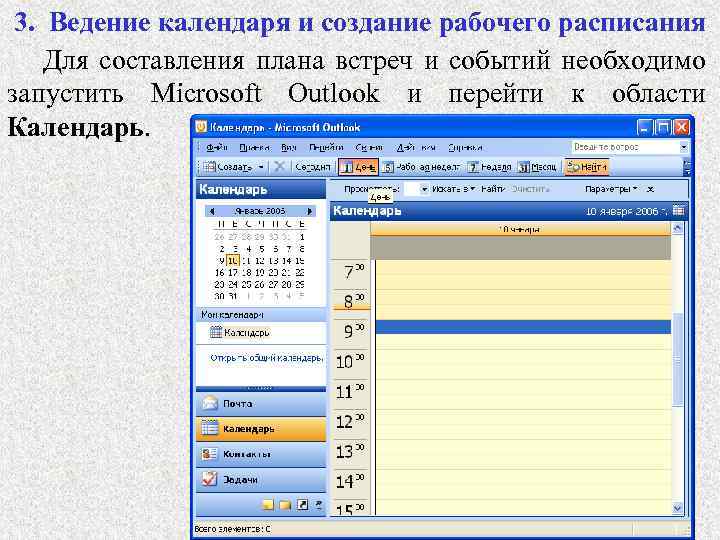Click the 10 января day header

pyautogui.click(x=521, y=229)
